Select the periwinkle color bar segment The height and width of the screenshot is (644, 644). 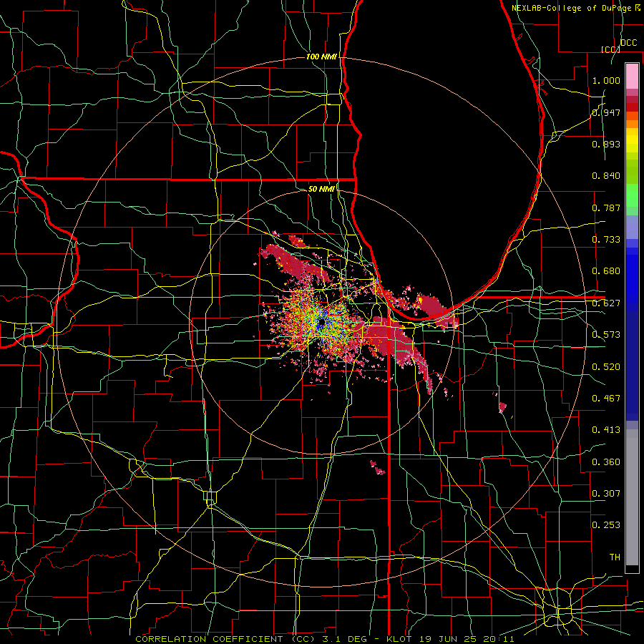coord(632,228)
